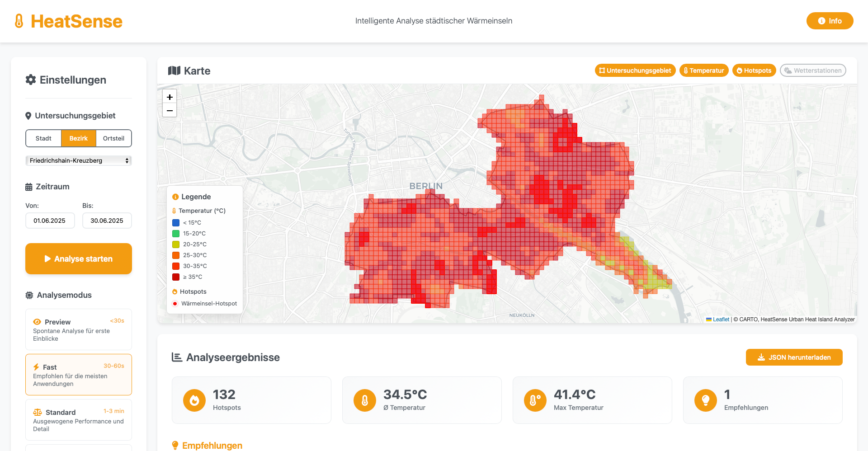Download results via JSON herunterladen
The height and width of the screenshot is (451, 868).
pos(794,357)
